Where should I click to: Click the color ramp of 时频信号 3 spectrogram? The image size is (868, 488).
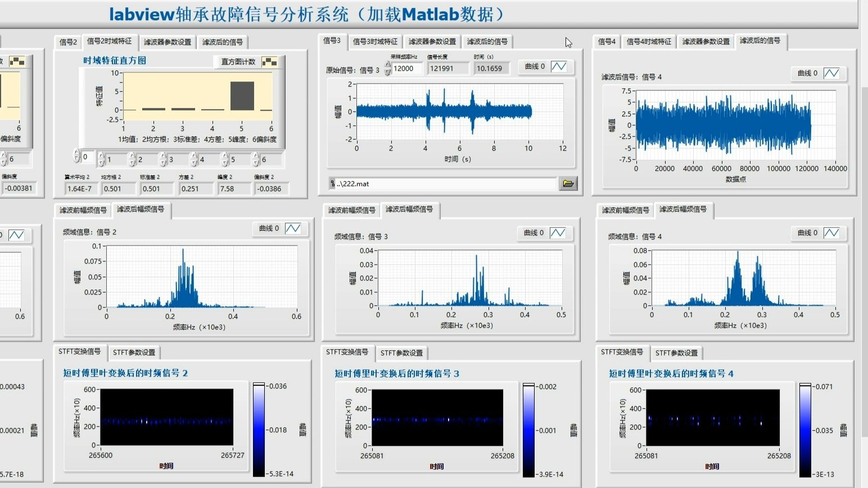(529, 430)
